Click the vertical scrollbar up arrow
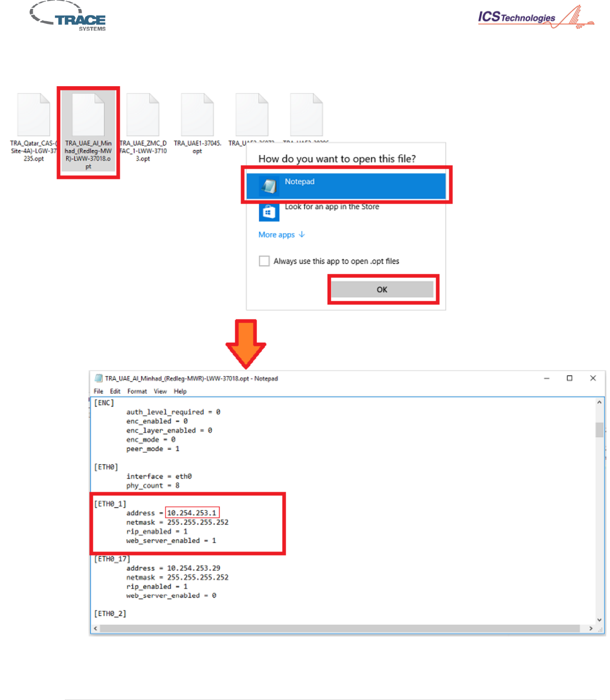The width and height of the screenshot is (610, 700). (600, 402)
